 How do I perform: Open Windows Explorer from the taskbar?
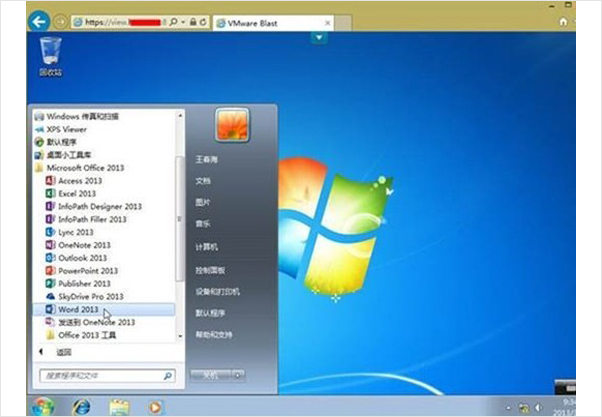[x=119, y=407]
